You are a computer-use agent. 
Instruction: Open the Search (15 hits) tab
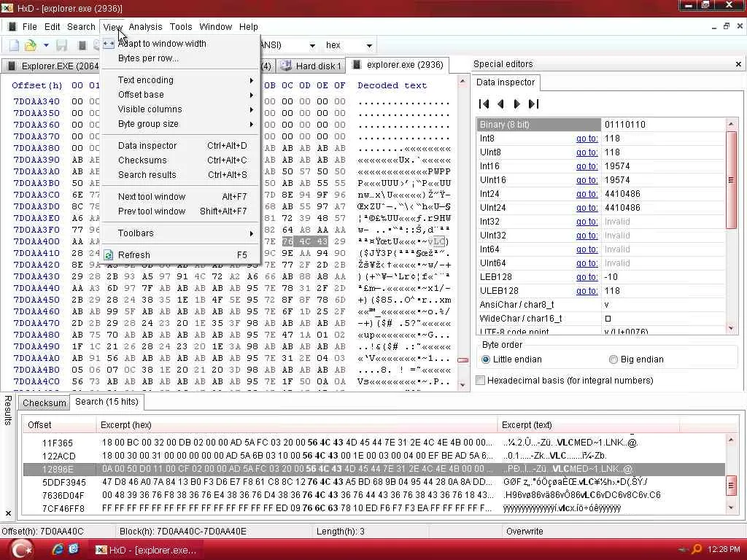point(107,402)
